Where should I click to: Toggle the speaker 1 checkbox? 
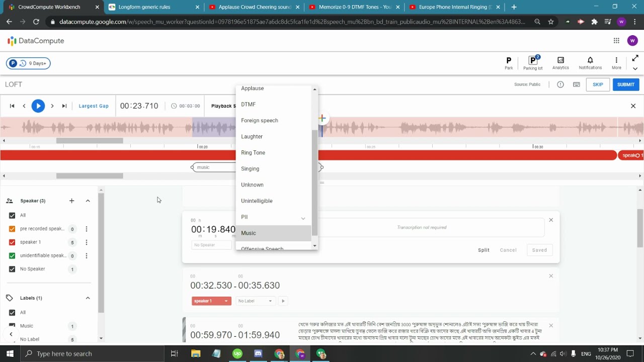point(12,242)
